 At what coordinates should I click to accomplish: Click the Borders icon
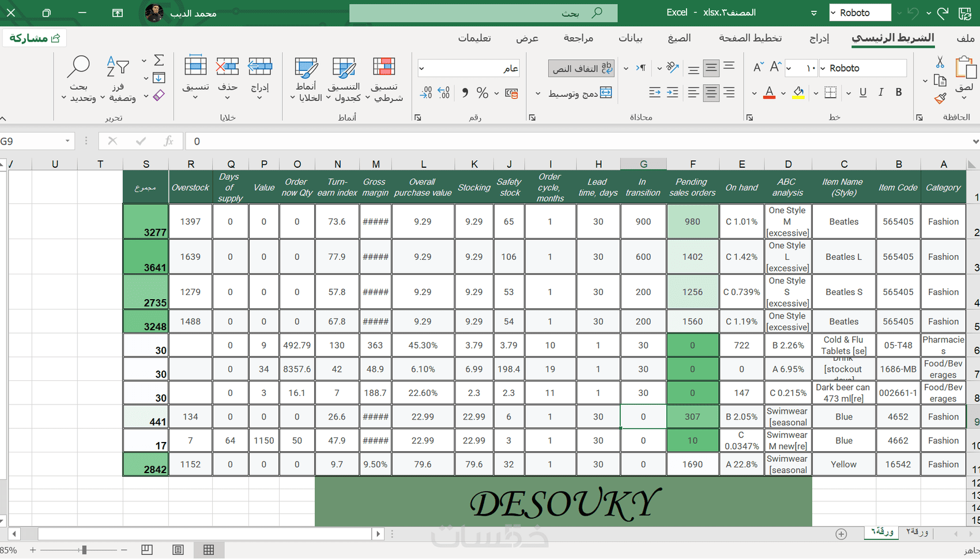pos(831,92)
